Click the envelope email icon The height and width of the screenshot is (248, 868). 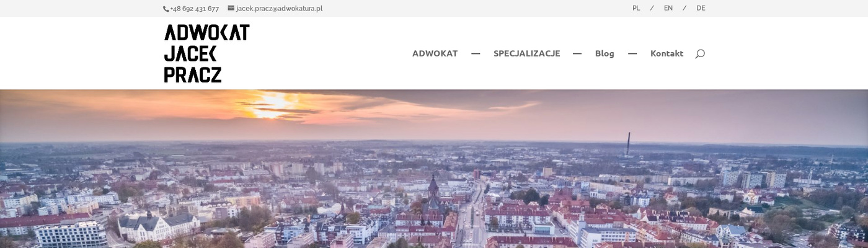click(231, 8)
